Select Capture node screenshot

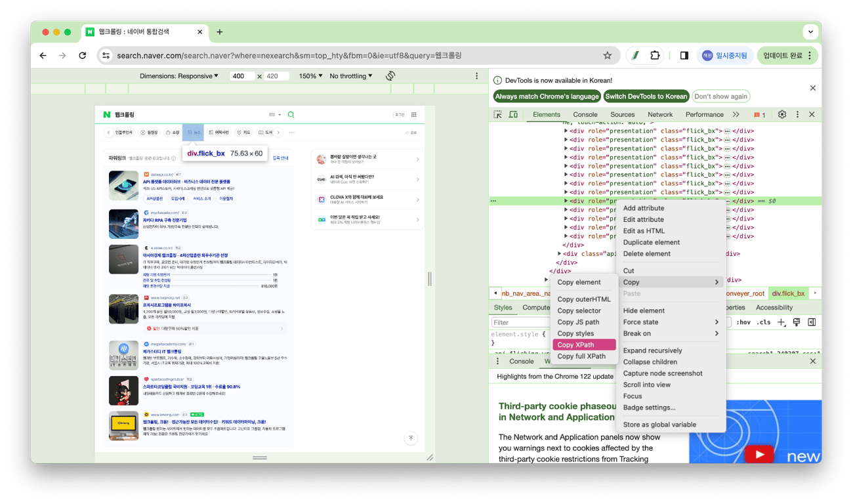(671, 373)
